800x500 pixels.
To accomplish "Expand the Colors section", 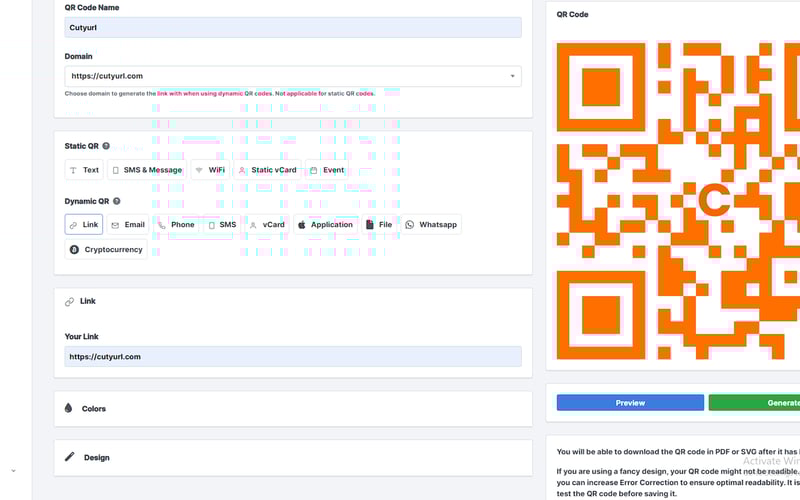I will 293,409.
